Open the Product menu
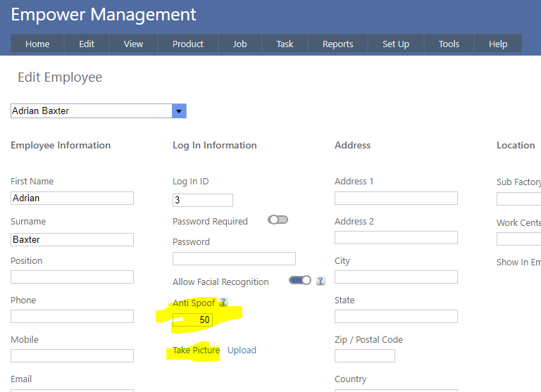The image size is (541, 392). [x=188, y=44]
